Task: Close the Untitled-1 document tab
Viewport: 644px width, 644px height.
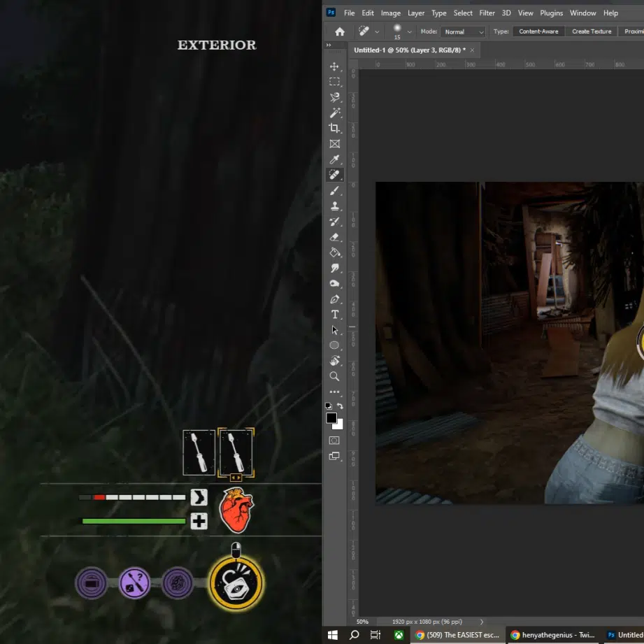Action: (472, 50)
